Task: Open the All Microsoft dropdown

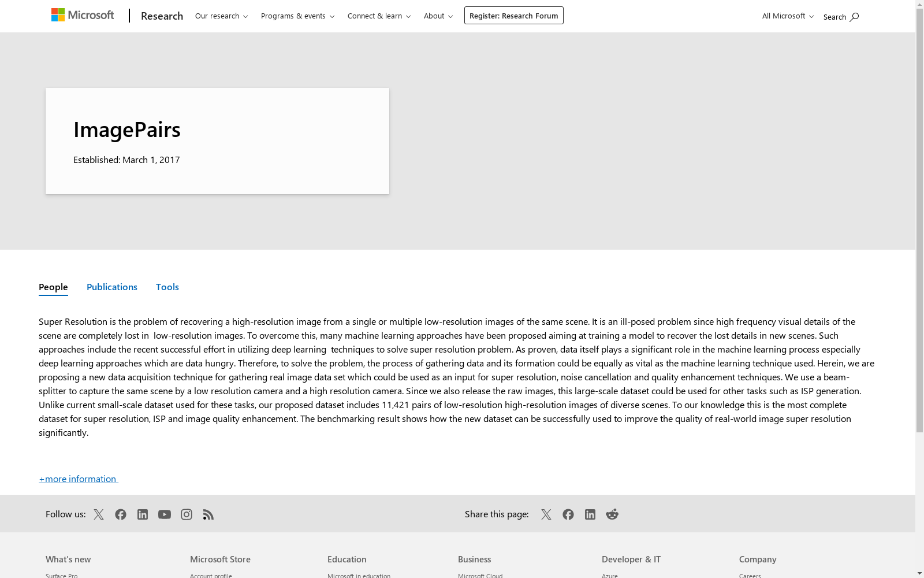Action: point(788,16)
